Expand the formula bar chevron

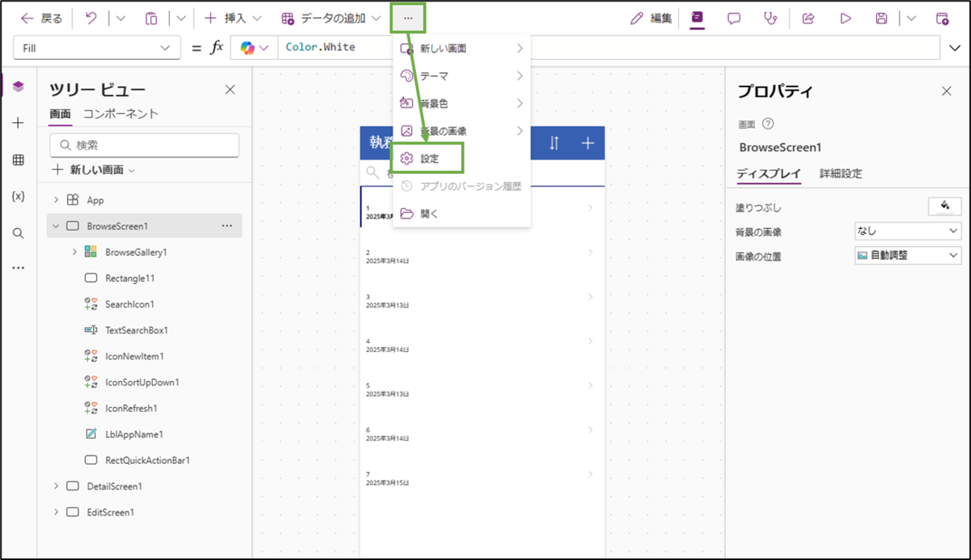coord(955,48)
